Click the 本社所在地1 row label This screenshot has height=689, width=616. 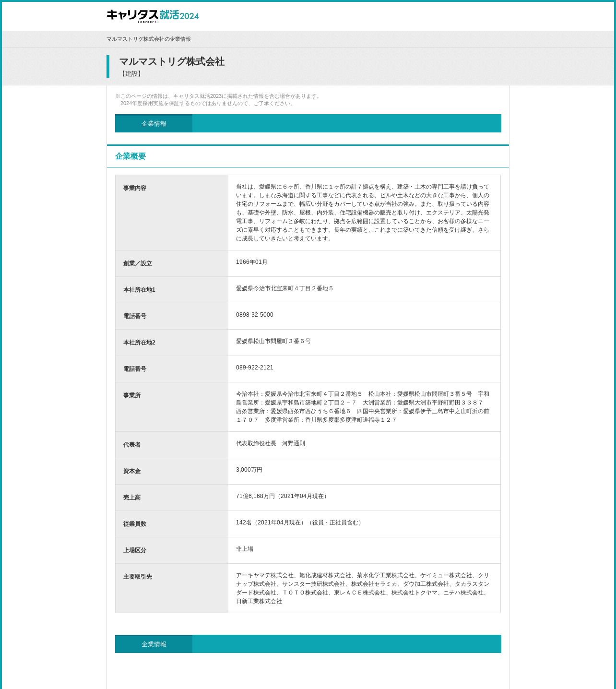[139, 290]
